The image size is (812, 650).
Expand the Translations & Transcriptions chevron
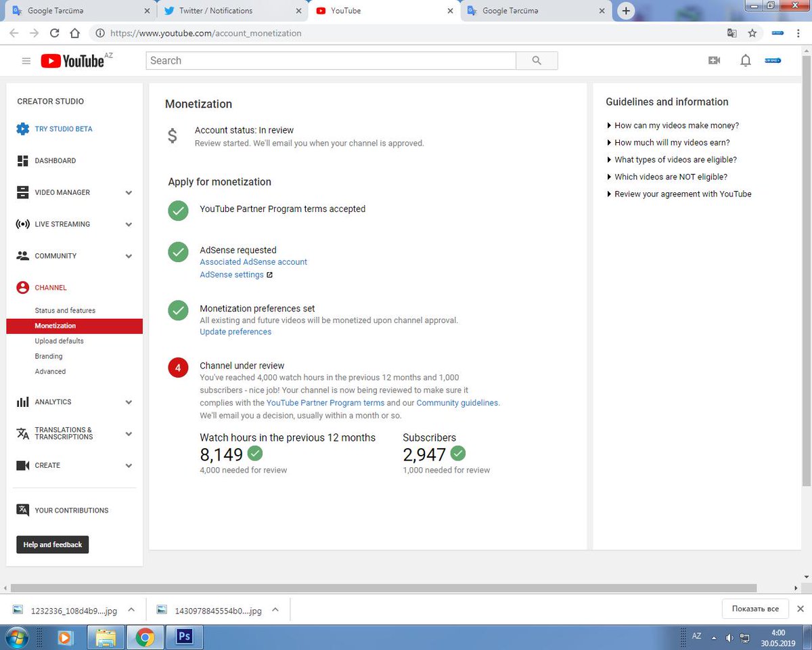129,434
